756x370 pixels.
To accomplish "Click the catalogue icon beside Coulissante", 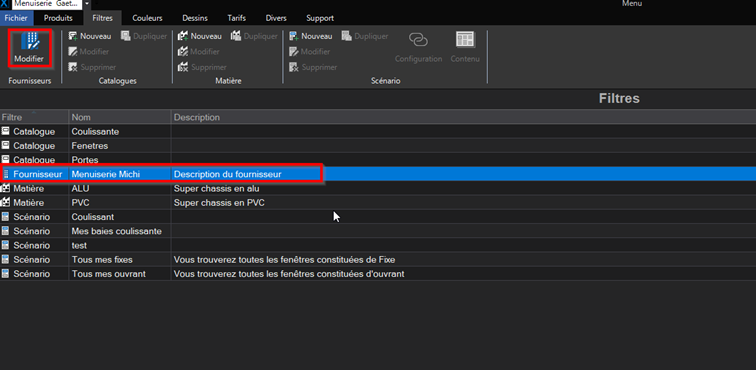I will [6, 131].
